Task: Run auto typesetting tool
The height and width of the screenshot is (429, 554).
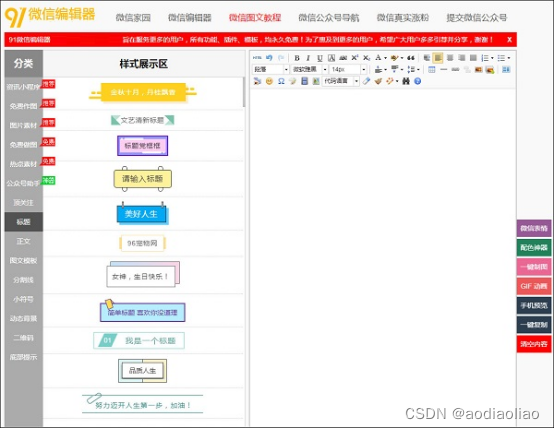Action: coord(390,81)
